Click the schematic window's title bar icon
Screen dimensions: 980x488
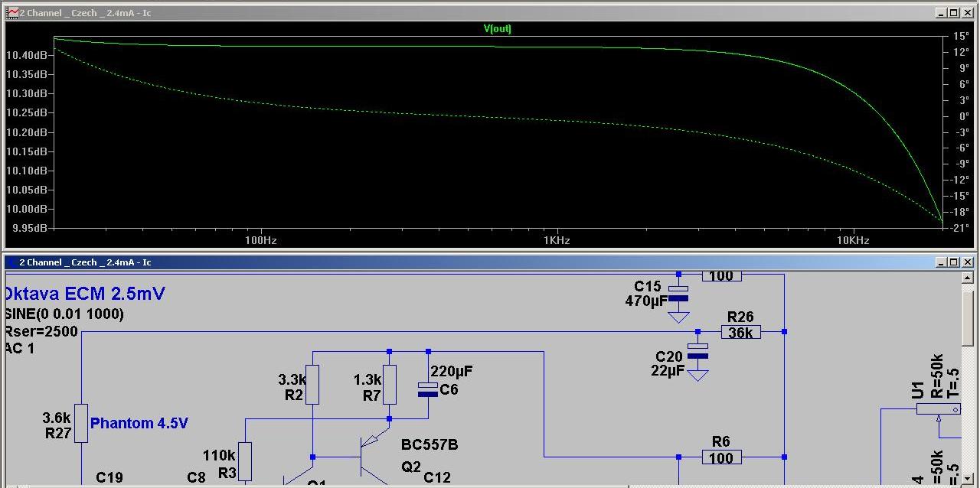coord(11,262)
